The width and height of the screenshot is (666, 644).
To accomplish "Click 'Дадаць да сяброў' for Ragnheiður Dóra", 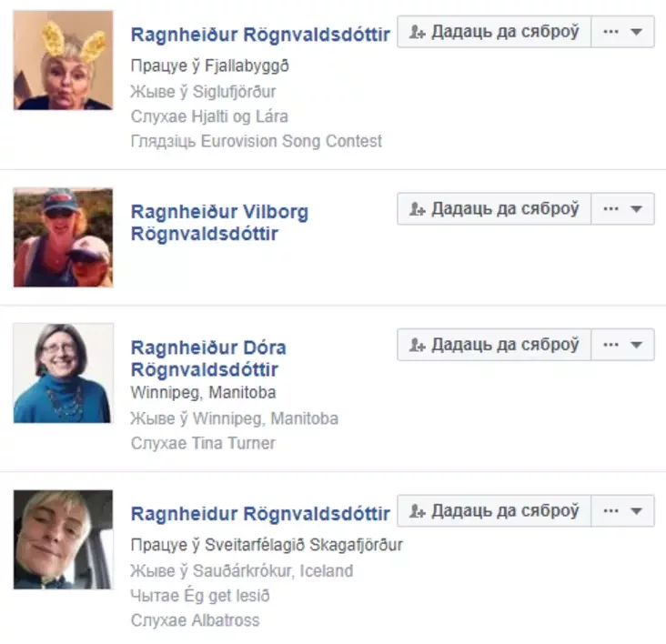I will (494, 345).
